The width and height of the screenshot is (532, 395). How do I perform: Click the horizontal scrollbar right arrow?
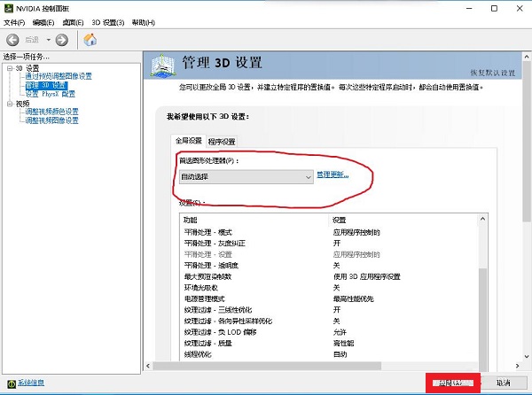point(517,366)
